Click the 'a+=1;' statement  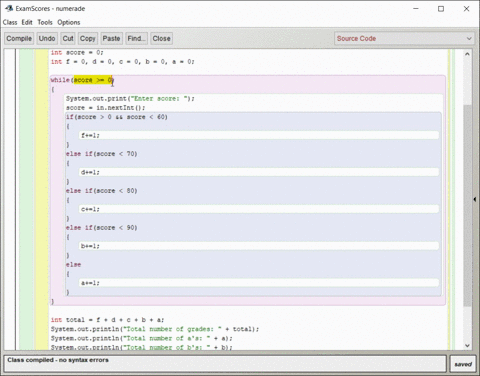[90, 283]
